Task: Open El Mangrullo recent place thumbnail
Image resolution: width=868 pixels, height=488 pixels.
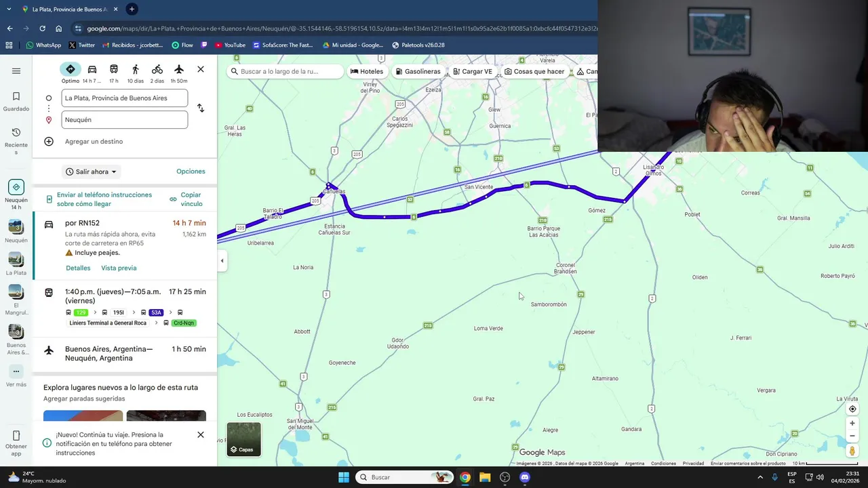Action: pos(16,300)
